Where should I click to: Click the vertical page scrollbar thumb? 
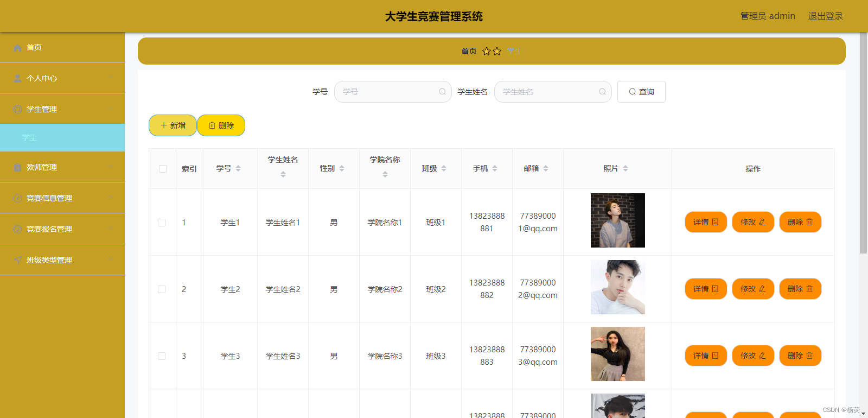(863, 143)
